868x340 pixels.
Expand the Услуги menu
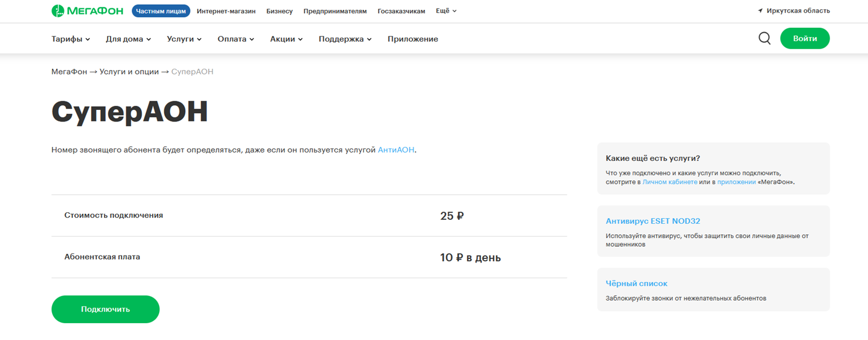tap(184, 39)
